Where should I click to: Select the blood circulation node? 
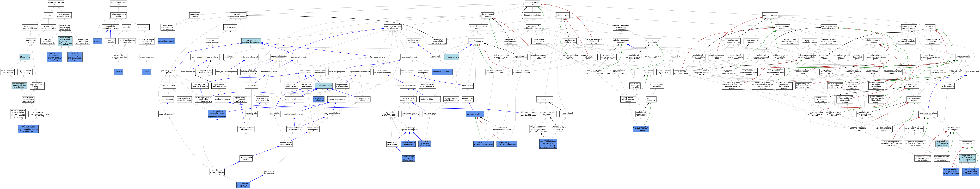pyautogui.click(x=212, y=57)
